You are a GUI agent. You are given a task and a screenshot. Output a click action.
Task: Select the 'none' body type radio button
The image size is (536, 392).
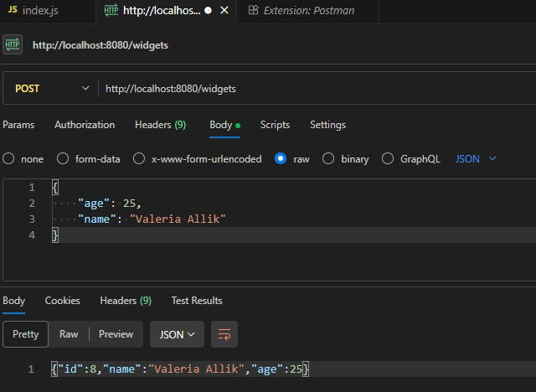point(8,158)
